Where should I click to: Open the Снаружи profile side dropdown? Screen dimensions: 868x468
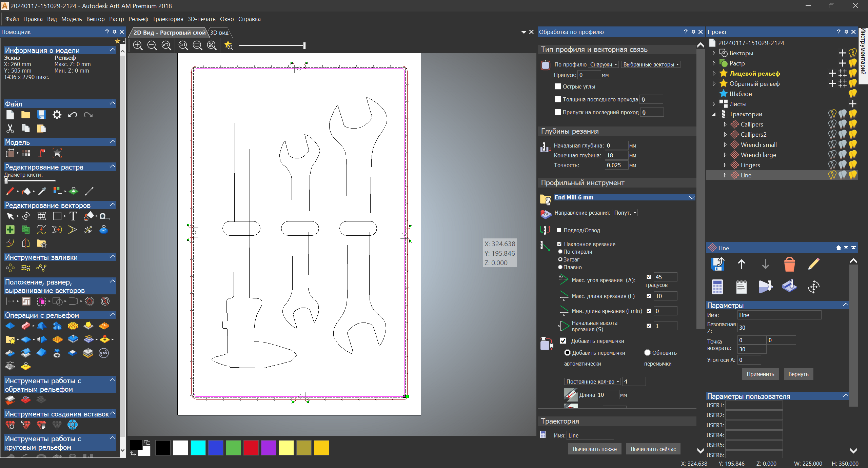[x=603, y=64]
